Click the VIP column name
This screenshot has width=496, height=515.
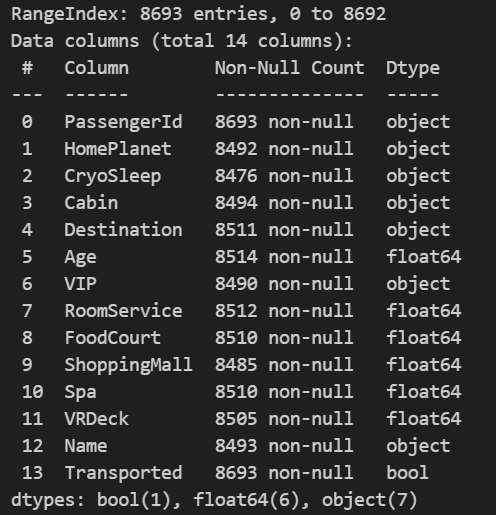pos(80,284)
